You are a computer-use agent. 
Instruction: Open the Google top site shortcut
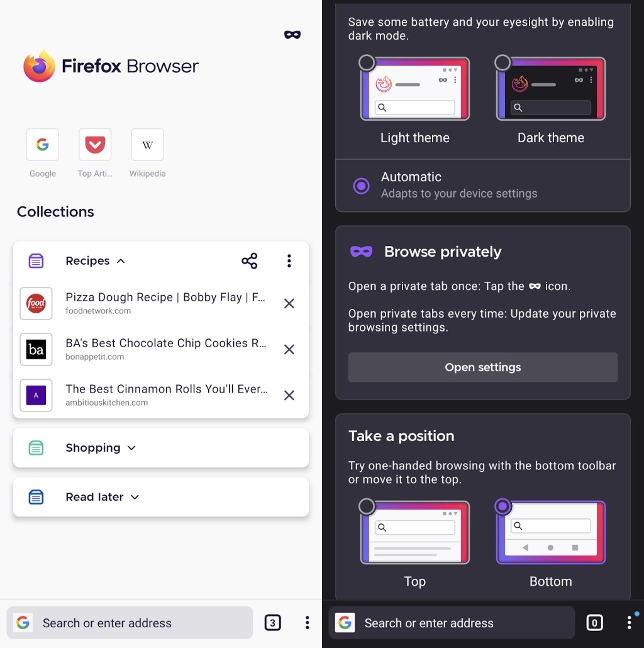[x=43, y=145]
